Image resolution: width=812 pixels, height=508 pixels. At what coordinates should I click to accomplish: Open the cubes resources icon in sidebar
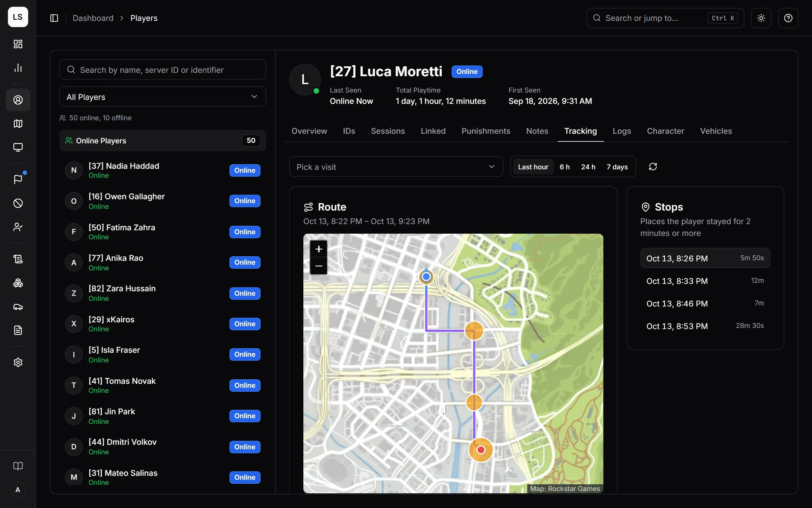[x=18, y=283]
